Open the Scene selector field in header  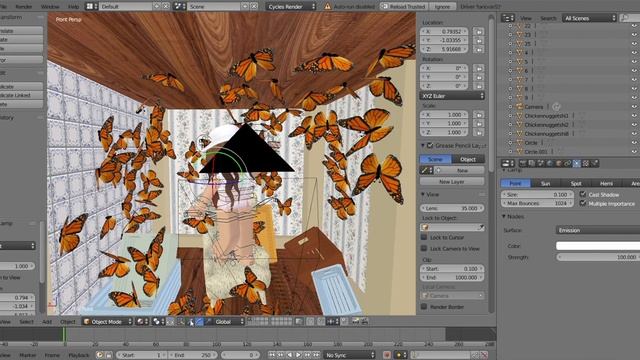[214, 7]
